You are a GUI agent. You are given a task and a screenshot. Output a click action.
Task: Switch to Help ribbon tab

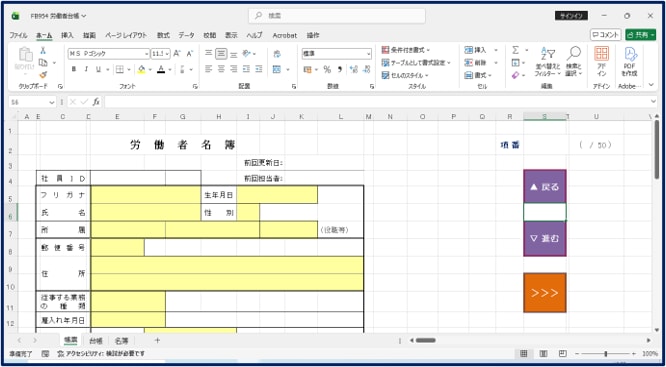click(x=255, y=35)
